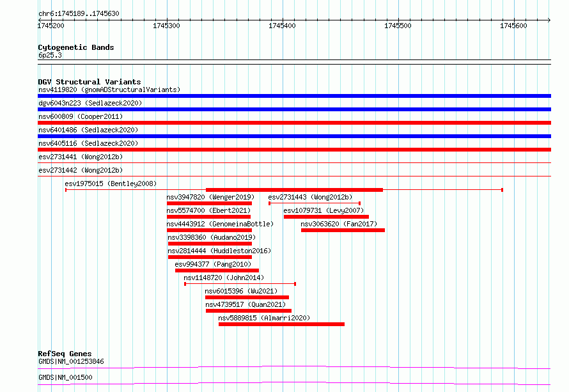Click the red bar under nsv6405116
The width and height of the screenshot is (569, 392).
[x=294, y=150]
